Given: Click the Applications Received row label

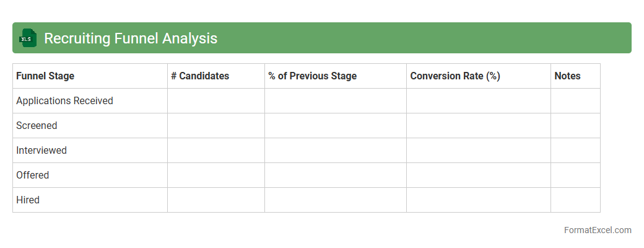Looking at the screenshot, I should (64, 101).
